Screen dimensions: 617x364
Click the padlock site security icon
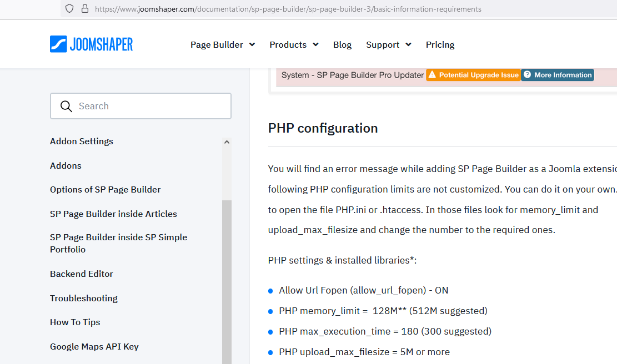pyautogui.click(x=84, y=9)
